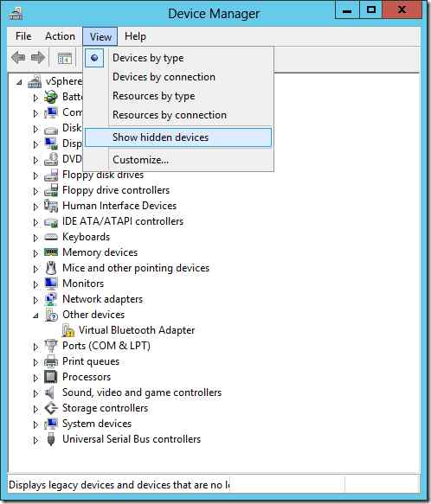This screenshot has height=504, width=431.
Task: Select the System devices label
Action: pos(97,424)
